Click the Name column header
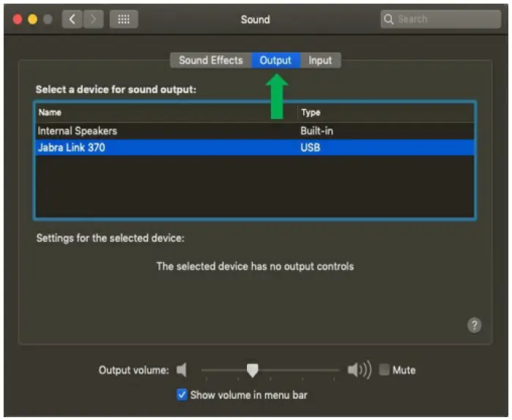 [x=51, y=113]
